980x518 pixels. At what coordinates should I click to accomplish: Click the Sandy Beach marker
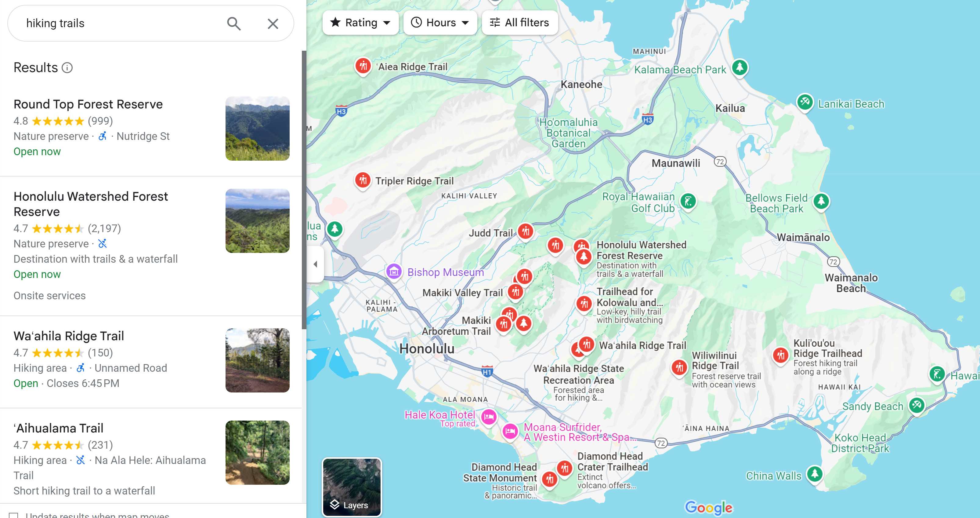pyautogui.click(x=917, y=406)
